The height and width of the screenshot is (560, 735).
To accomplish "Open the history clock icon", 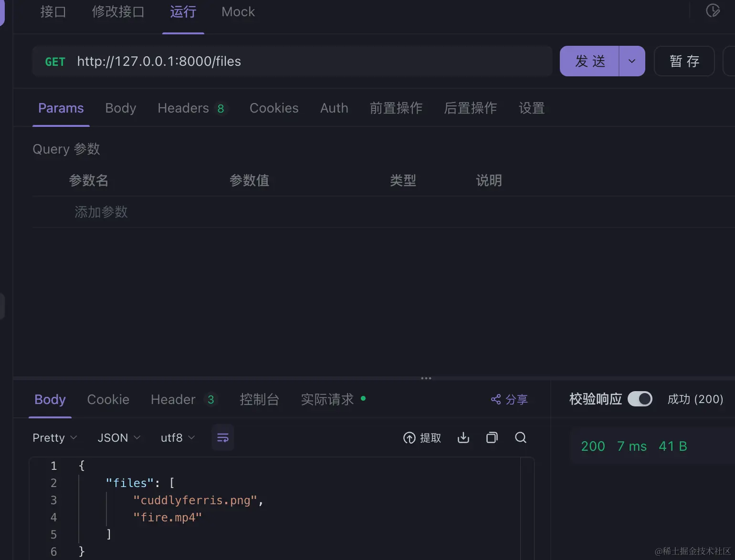I will click(713, 10).
